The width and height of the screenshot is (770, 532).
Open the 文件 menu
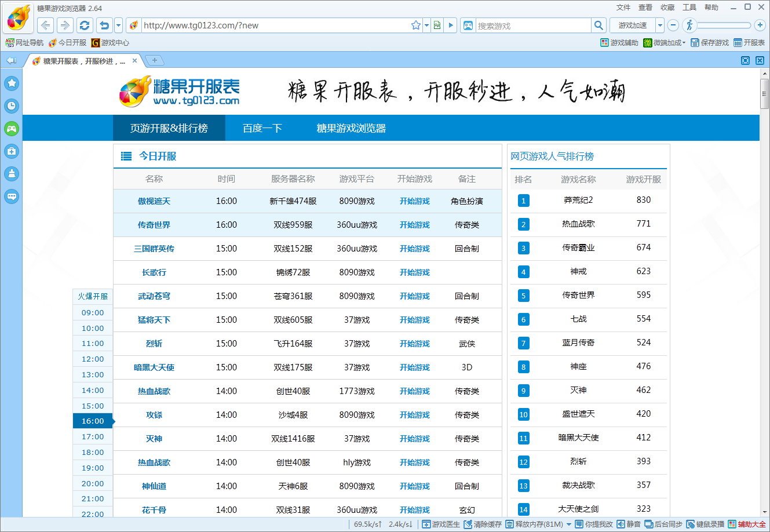click(x=623, y=8)
